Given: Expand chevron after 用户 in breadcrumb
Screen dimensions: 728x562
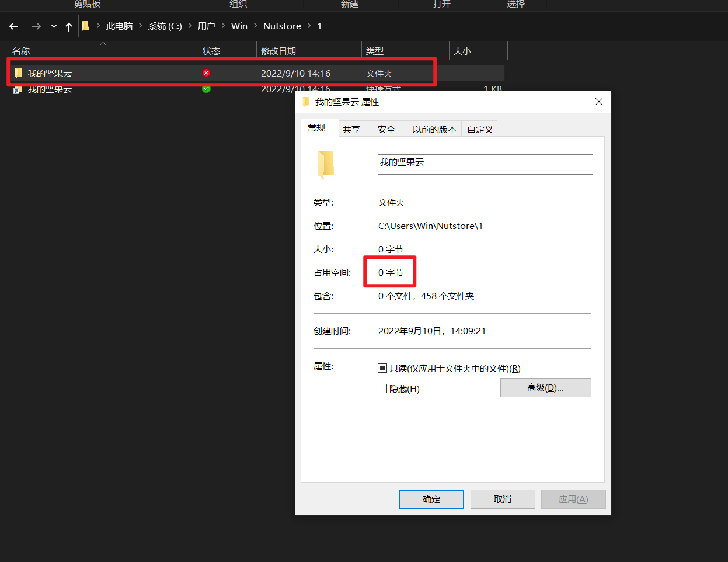Looking at the screenshot, I should click(223, 26).
